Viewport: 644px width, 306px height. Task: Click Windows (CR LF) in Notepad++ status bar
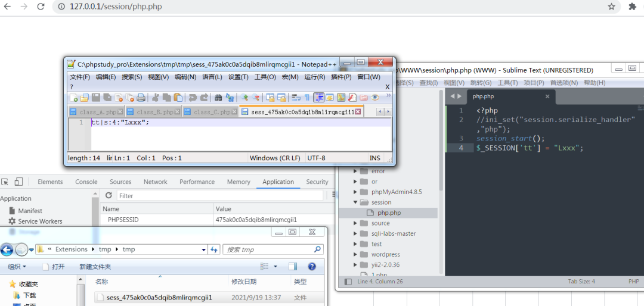(275, 158)
